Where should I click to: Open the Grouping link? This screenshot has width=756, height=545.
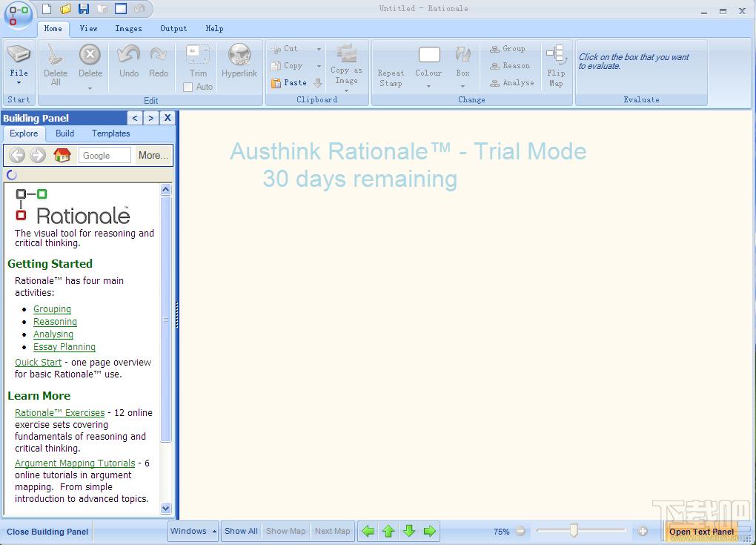point(52,309)
